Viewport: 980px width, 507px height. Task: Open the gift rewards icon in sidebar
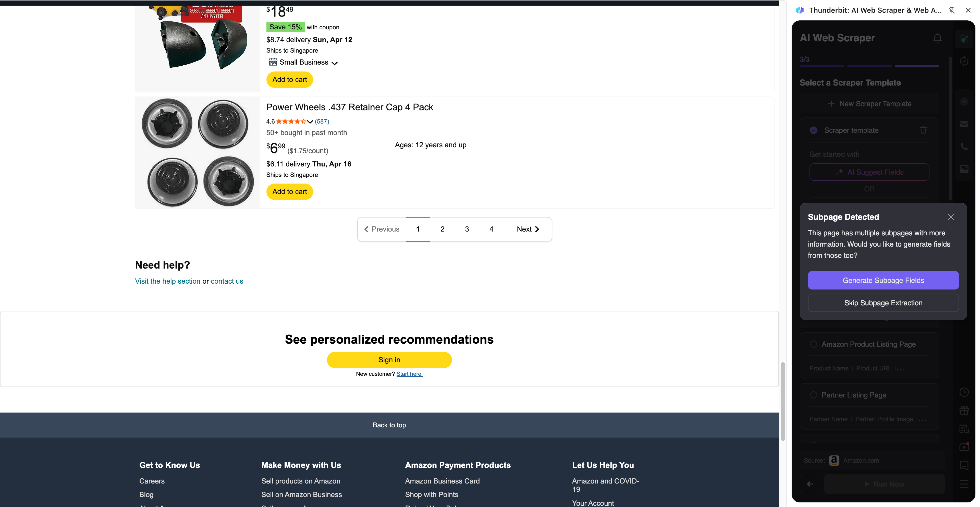tap(964, 410)
